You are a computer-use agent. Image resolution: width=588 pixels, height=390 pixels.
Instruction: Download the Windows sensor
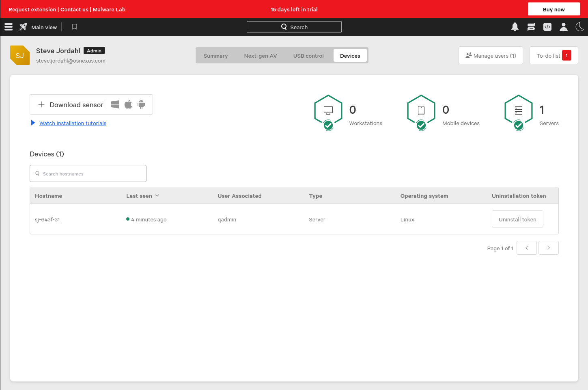[x=115, y=104]
